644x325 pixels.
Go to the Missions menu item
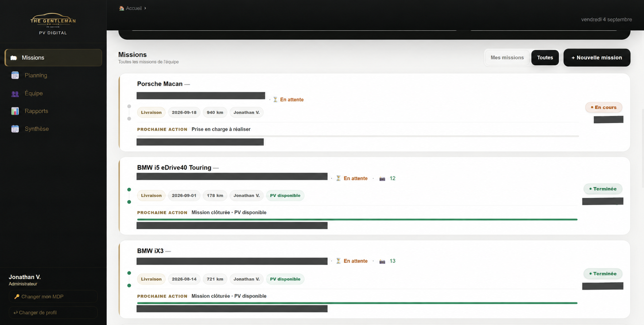tap(53, 58)
